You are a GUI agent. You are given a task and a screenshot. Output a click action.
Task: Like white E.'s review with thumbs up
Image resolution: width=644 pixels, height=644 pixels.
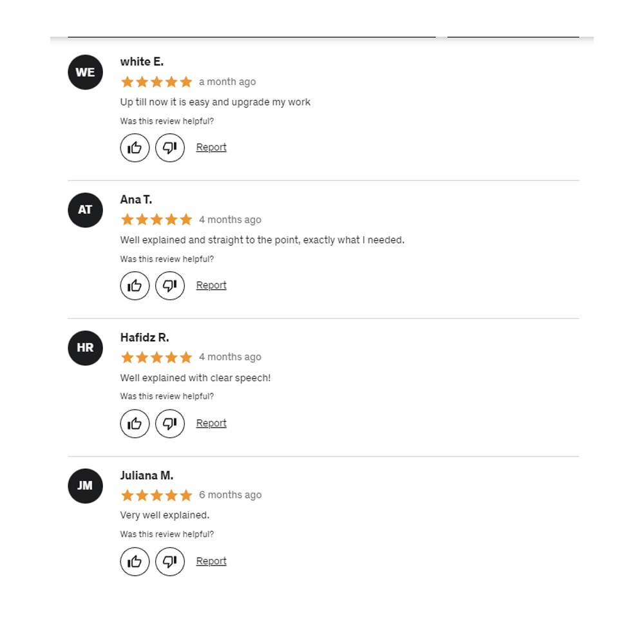pos(135,147)
